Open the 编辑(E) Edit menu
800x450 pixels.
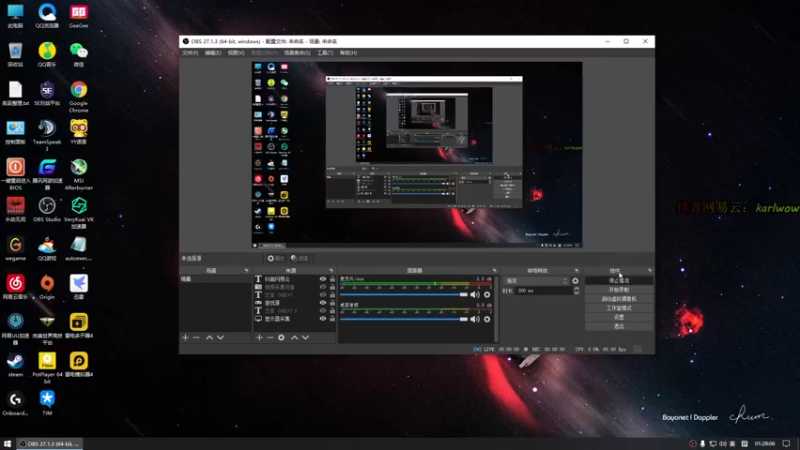(x=213, y=53)
